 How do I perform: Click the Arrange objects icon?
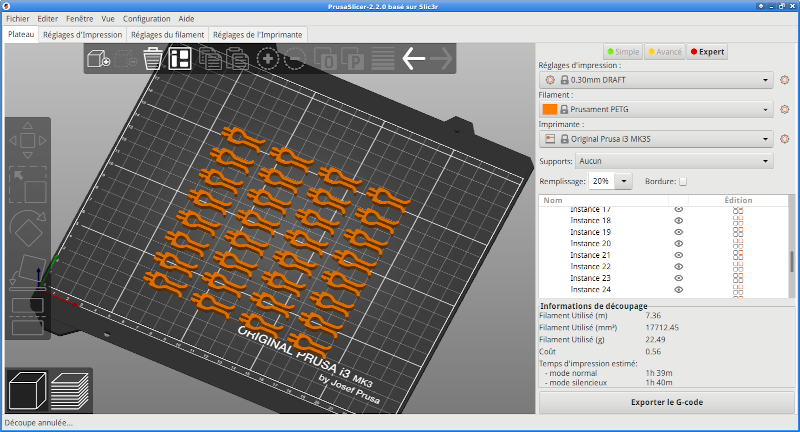pyautogui.click(x=180, y=59)
